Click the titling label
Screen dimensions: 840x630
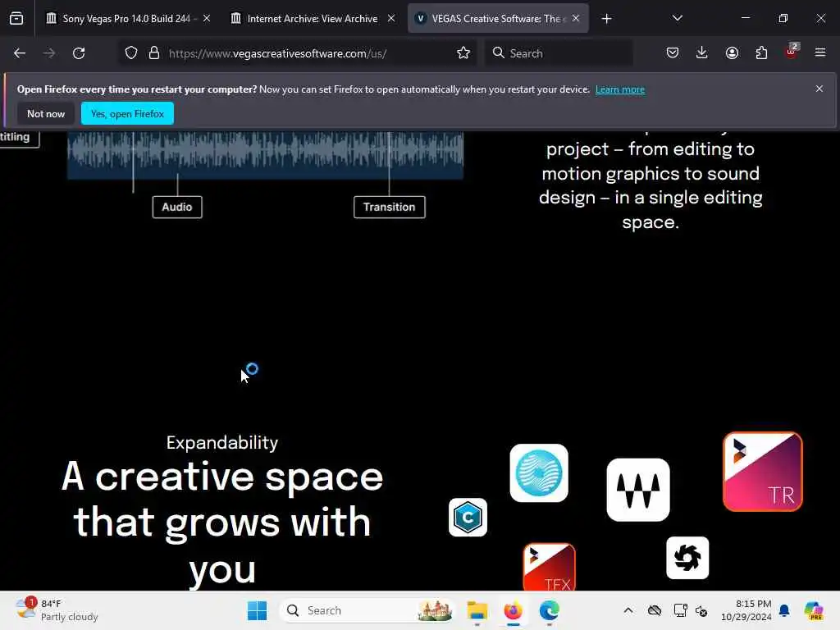pyautogui.click(x=18, y=138)
